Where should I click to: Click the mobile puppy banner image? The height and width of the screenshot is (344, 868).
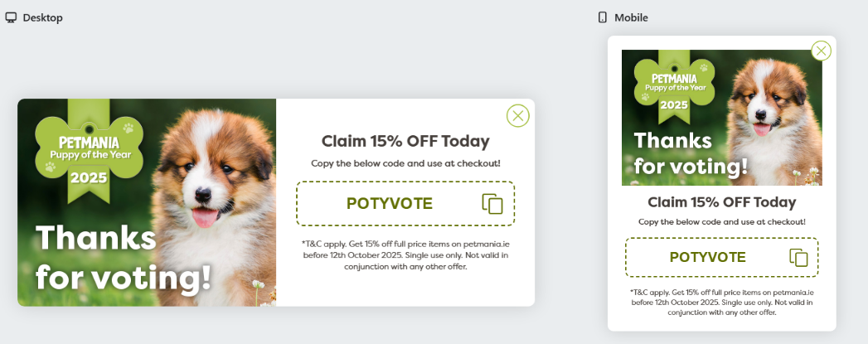(x=722, y=118)
